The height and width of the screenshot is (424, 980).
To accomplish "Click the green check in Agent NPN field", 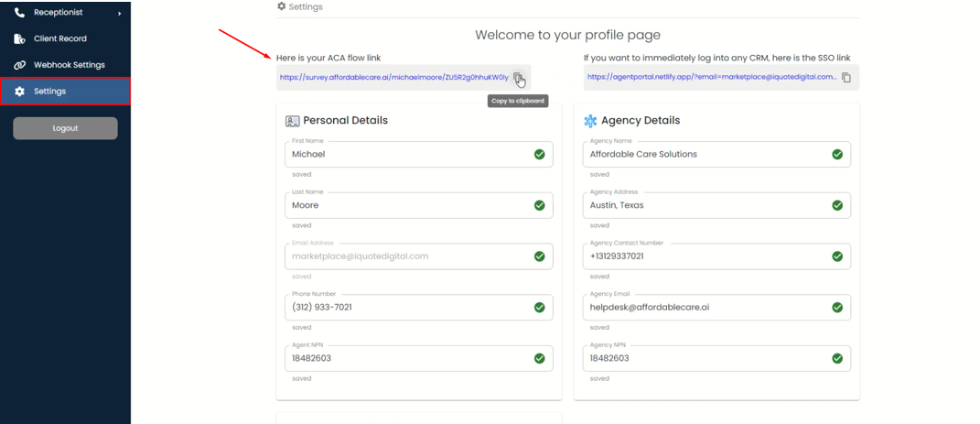I will pyautogui.click(x=539, y=358).
